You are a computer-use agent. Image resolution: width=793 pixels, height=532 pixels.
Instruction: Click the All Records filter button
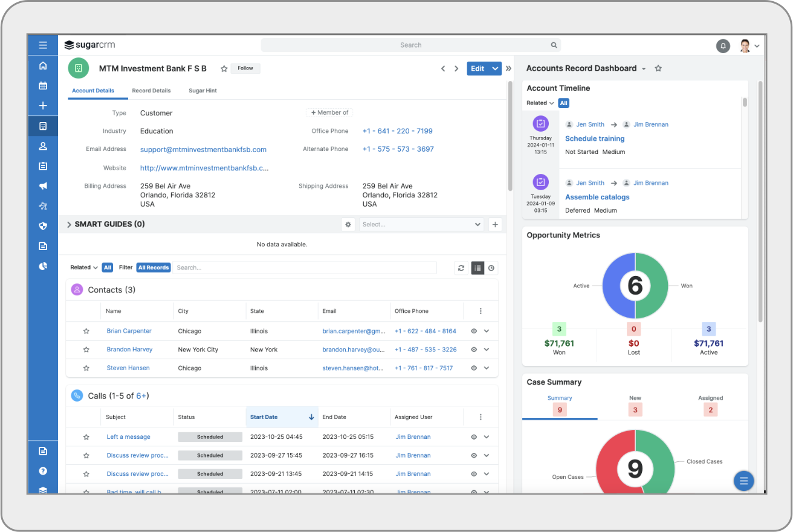[154, 268]
